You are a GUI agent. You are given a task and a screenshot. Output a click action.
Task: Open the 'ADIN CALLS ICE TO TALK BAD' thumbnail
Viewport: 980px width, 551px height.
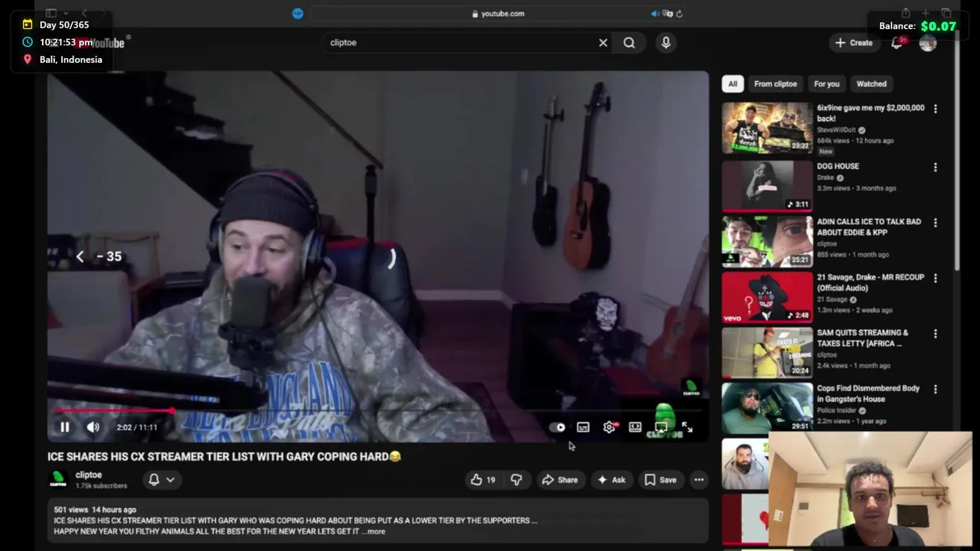pos(767,241)
